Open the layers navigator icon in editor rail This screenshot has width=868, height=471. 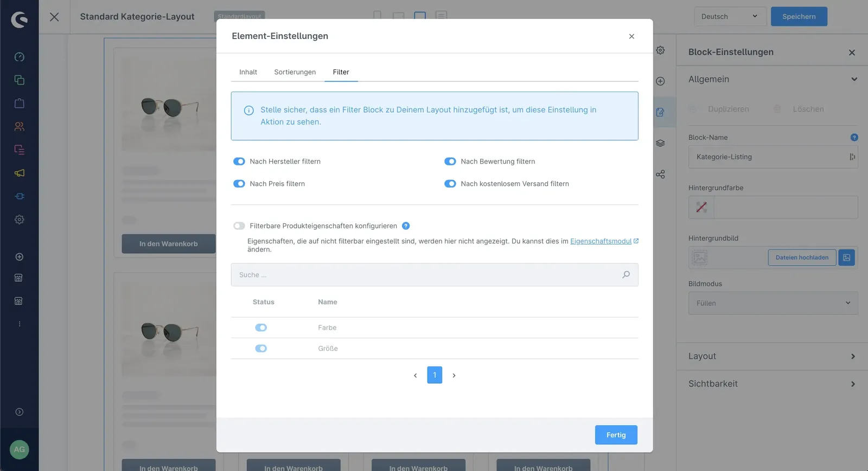click(660, 143)
